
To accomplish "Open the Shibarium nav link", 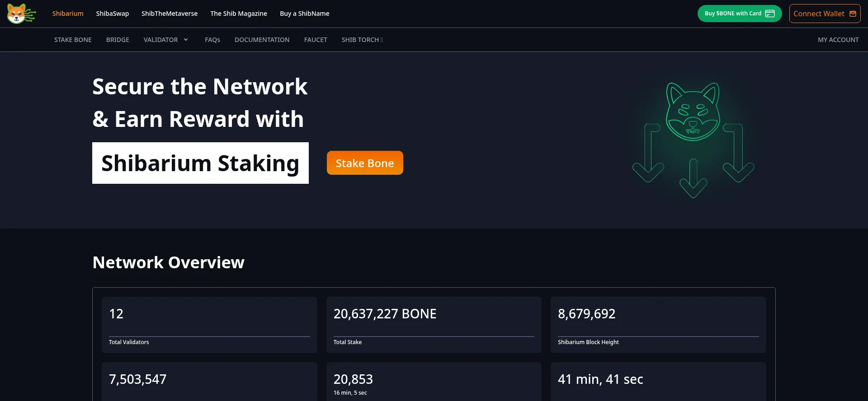I will pos(68,14).
